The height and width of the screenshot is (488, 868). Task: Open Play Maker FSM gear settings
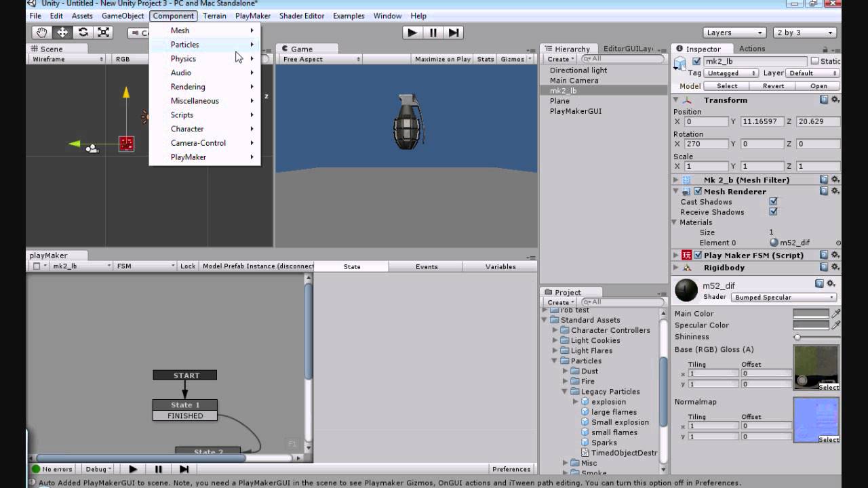coord(835,255)
